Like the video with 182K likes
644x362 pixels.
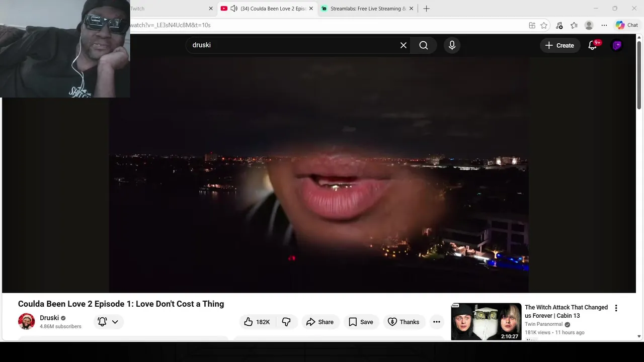tap(257, 322)
